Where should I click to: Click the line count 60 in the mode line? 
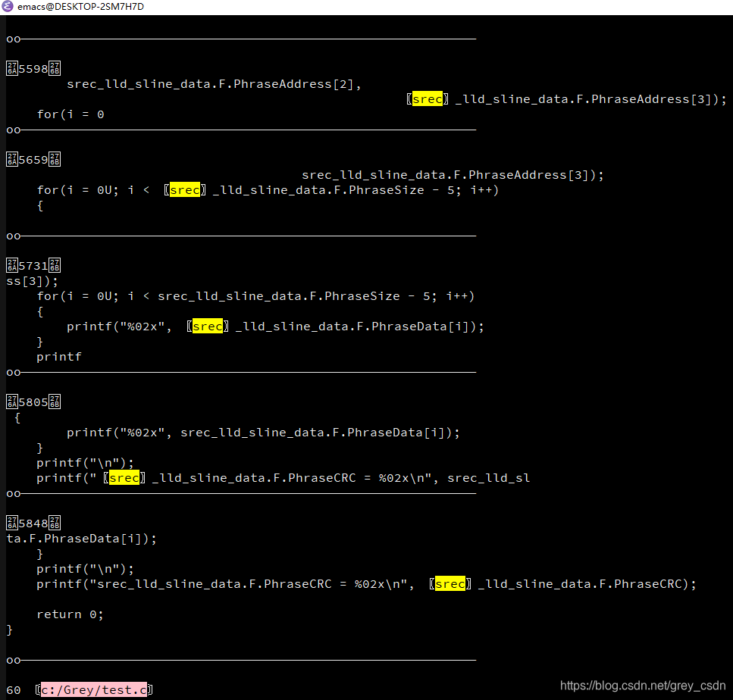tap(14, 689)
